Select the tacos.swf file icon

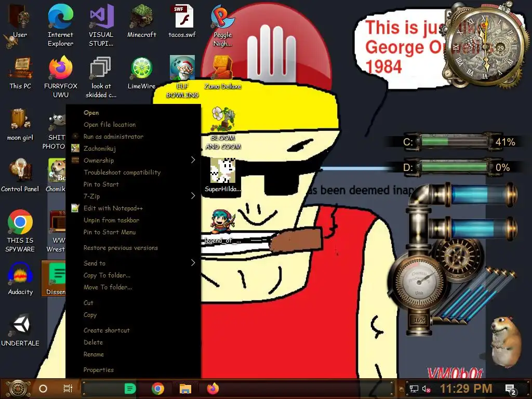click(x=182, y=20)
